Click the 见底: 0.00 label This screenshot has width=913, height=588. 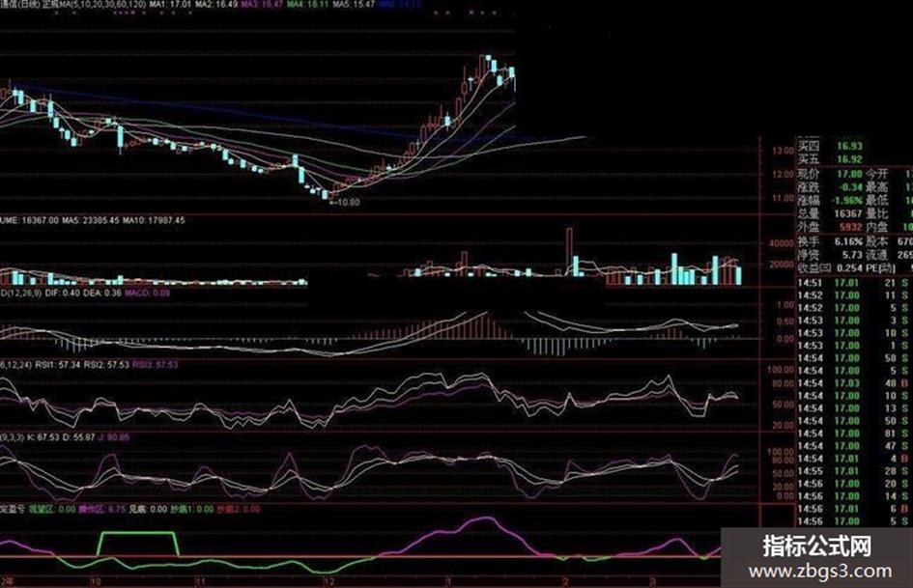[148, 510]
